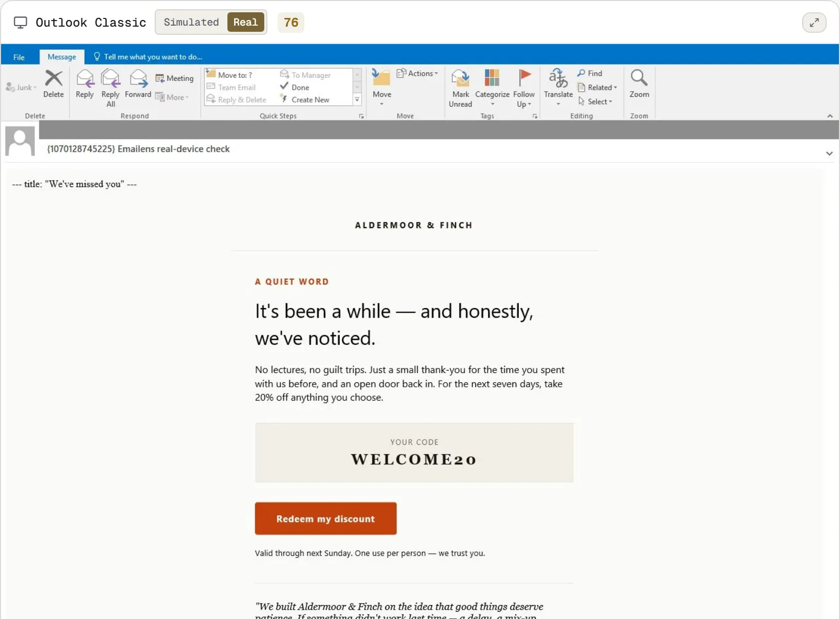Viewport: 840px width, 619px height.
Task: Click the WELCOME20 code text
Action: 414,460
